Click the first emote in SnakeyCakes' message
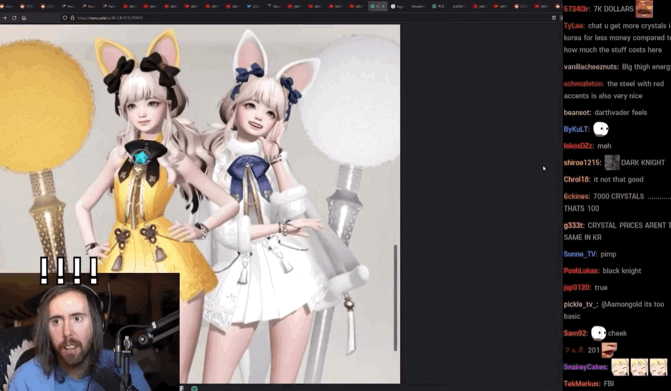 620,367
